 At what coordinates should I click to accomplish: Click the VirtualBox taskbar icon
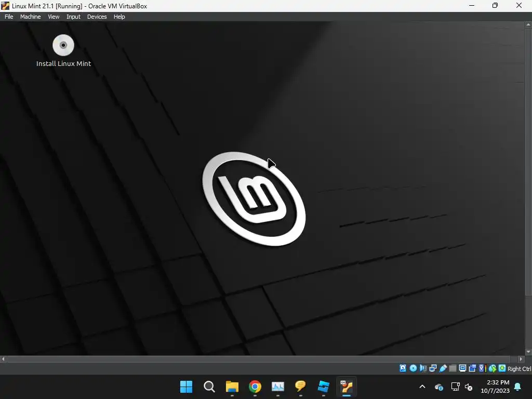(347, 387)
